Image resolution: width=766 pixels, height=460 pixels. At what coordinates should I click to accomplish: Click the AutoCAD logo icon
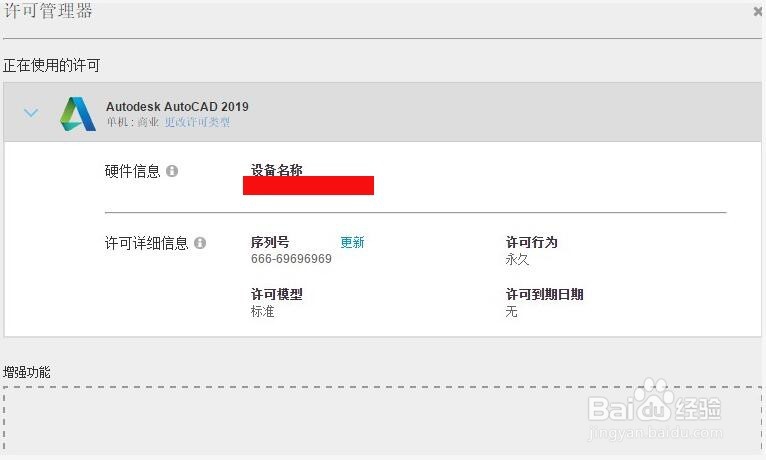point(77,114)
